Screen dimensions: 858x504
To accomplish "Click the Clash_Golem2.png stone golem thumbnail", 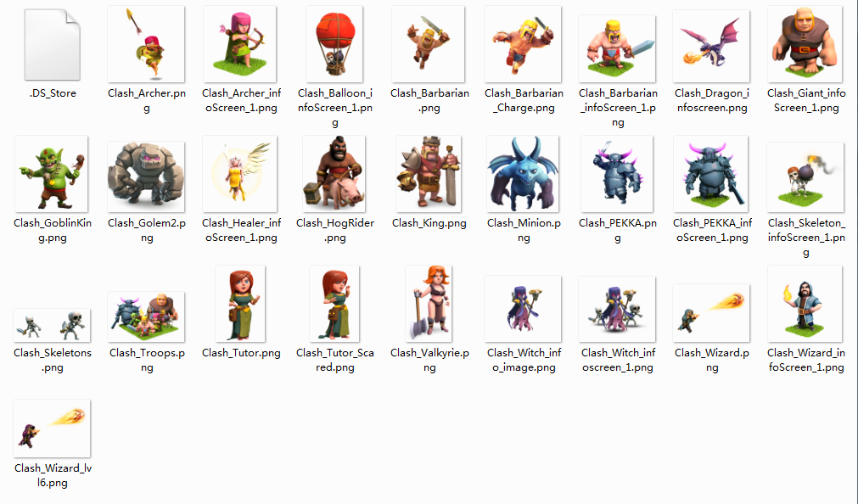I will coord(146,176).
